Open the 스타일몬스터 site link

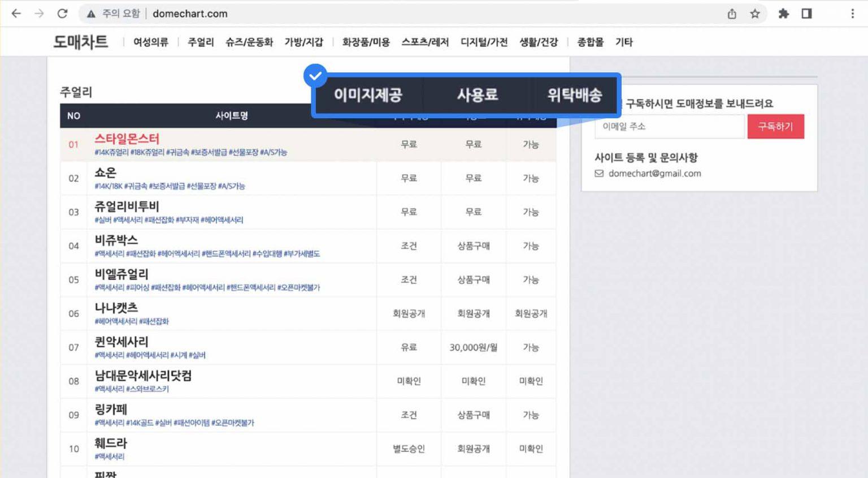point(127,139)
